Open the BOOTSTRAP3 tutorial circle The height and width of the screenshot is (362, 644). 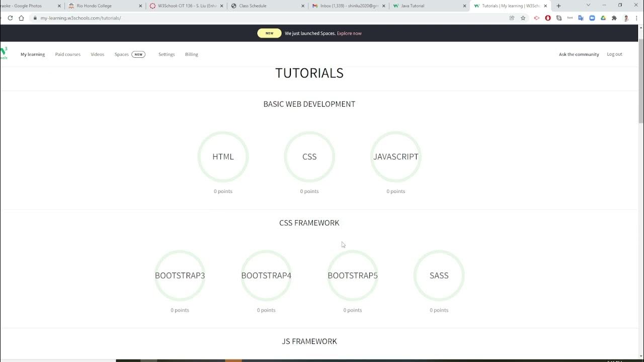[180, 275]
